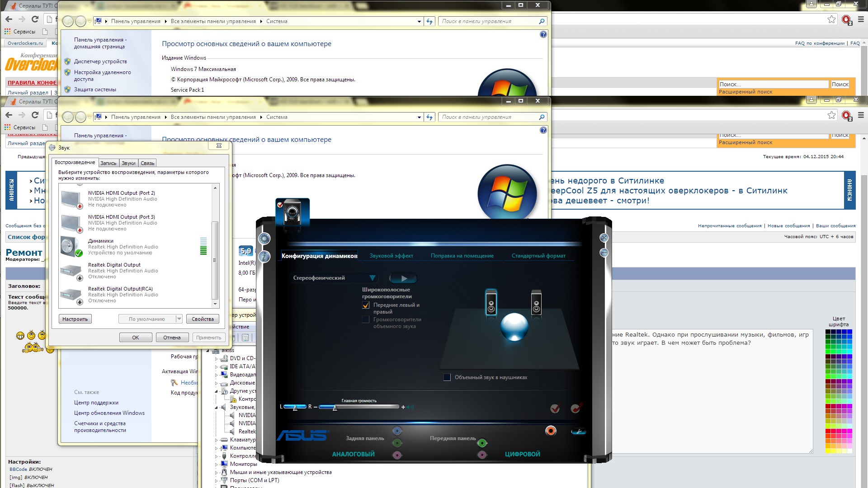Open 'Стереофонический' speaker configuration dropdown
868x488 pixels.
point(372,278)
